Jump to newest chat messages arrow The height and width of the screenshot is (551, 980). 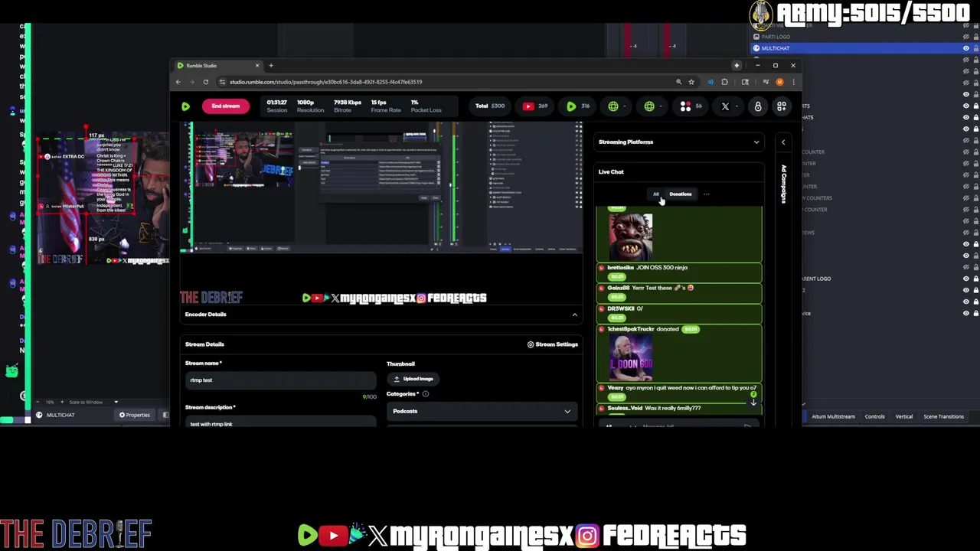coord(753,402)
